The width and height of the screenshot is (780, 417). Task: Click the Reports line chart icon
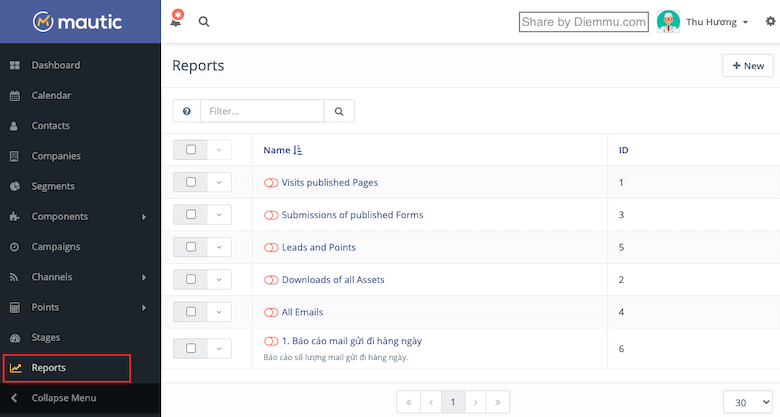tap(16, 368)
